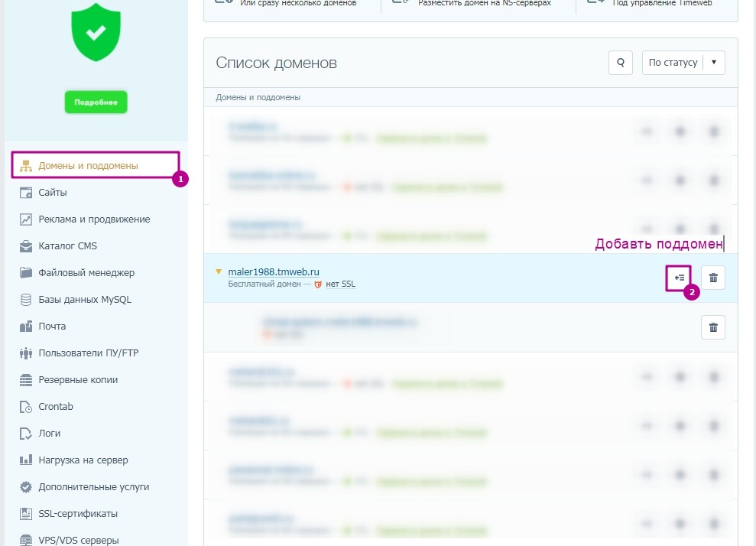The height and width of the screenshot is (546, 756).
Task: Click the Реклама и продвижение chart icon
Action: [x=25, y=219]
